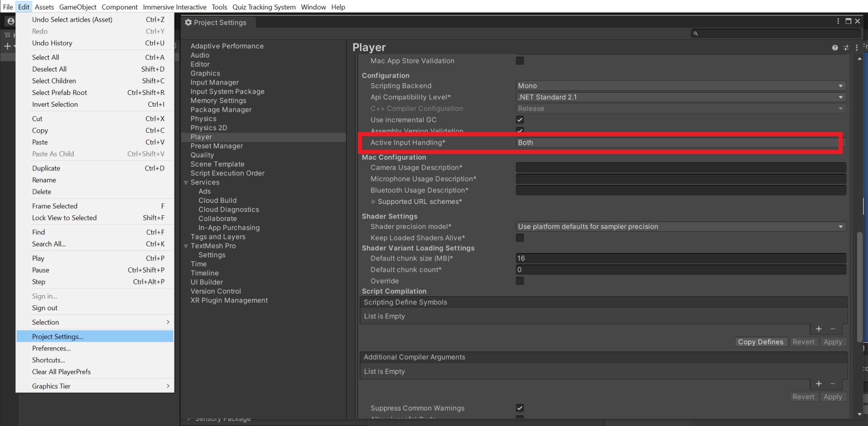The width and height of the screenshot is (868, 426).
Task: Open the Scripting Backend dropdown
Action: [x=681, y=86]
